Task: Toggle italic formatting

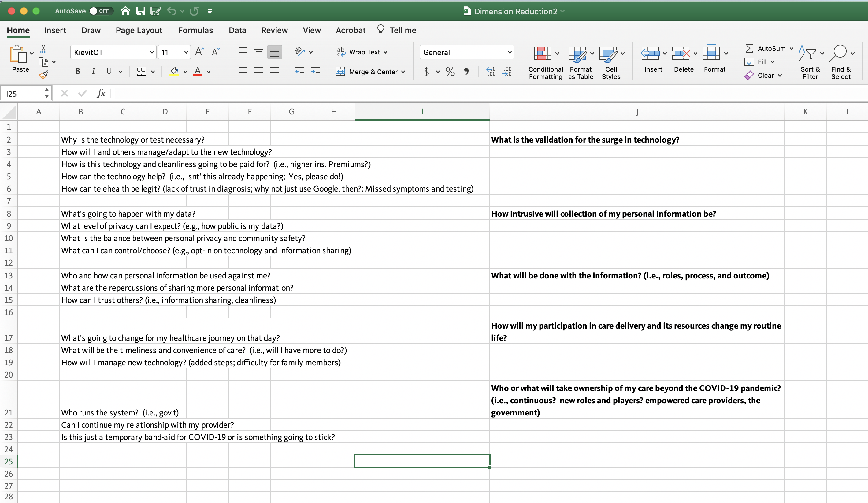Action: [93, 71]
